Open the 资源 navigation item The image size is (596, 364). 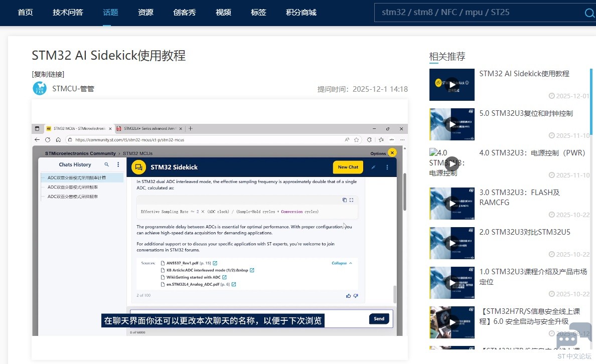click(145, 12)
